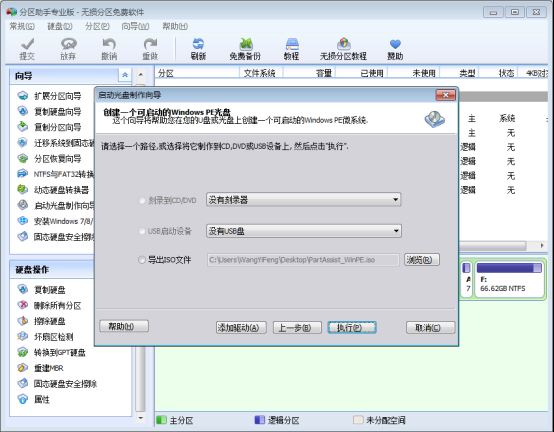This screenshot has width=554, height=432.
Task: Open 分区恢复向导 in the sidebar
Action: pos(49,159)
